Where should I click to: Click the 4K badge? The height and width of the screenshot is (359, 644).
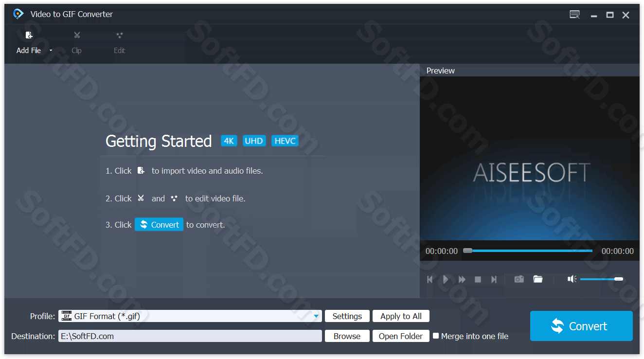click(x=229, y=141)
